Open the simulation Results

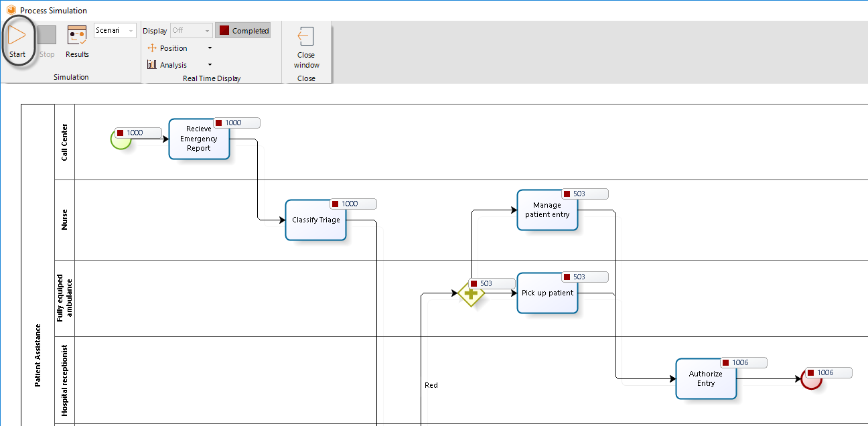77,41
